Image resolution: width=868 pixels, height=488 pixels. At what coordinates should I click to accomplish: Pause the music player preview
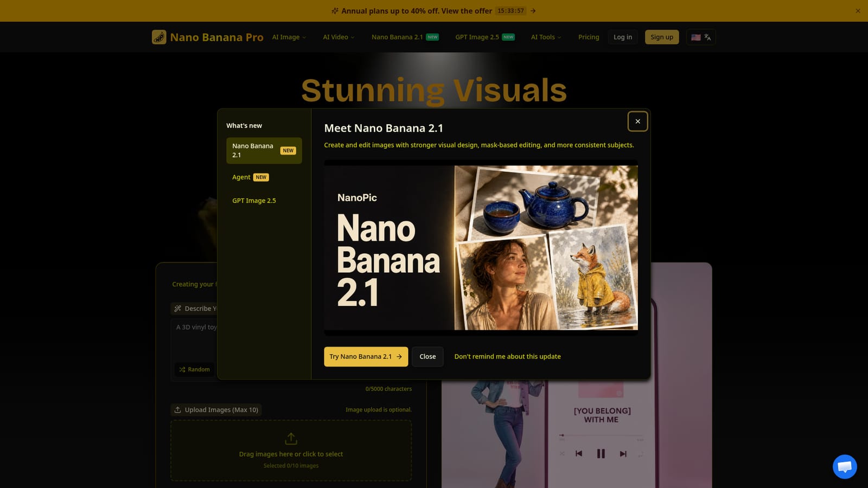[x=601, y=454]
